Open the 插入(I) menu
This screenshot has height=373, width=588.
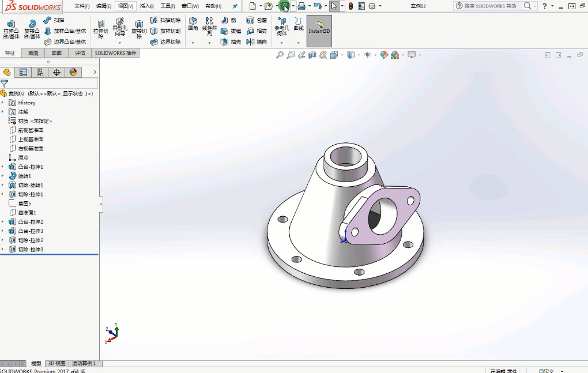(x=146, y=6)
